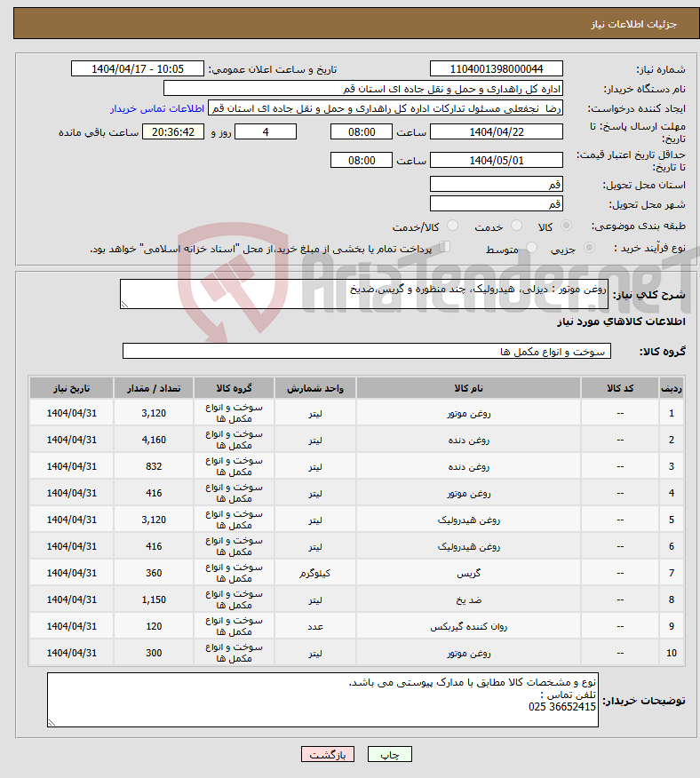Click the buyer notes textarea
The image size is (700, 778).
point(322,700)
